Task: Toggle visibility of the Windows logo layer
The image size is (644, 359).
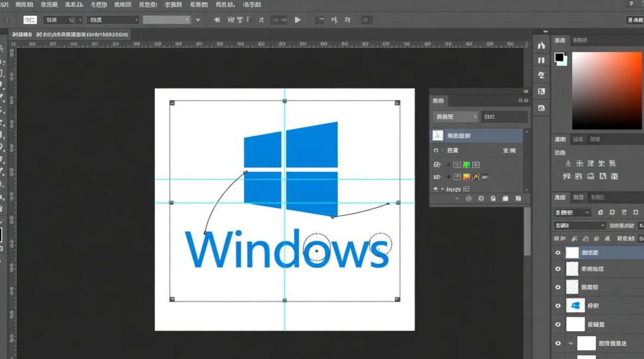Action: [558, 305]
